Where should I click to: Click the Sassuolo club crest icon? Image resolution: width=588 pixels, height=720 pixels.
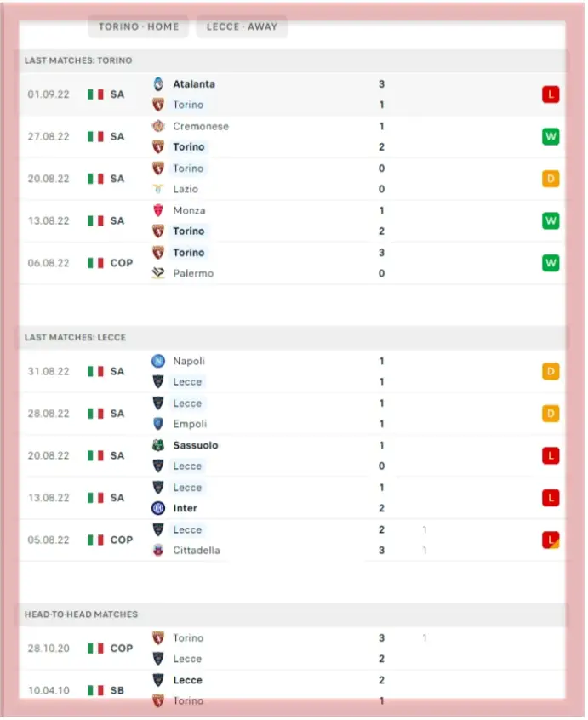(157, 445)
